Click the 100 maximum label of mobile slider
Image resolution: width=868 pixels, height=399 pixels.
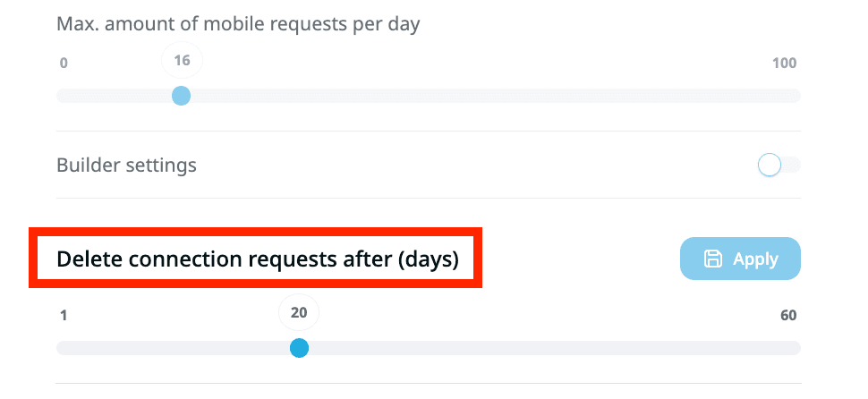(784, 64)
